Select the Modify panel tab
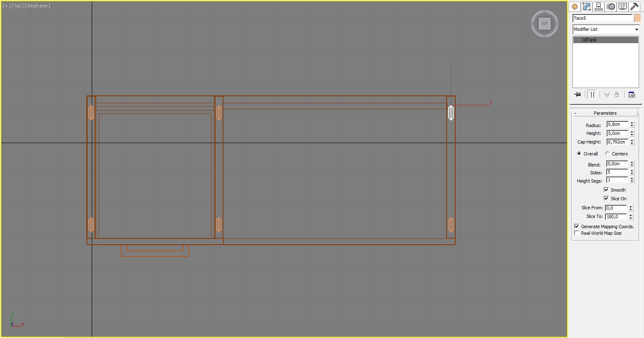 587,7
